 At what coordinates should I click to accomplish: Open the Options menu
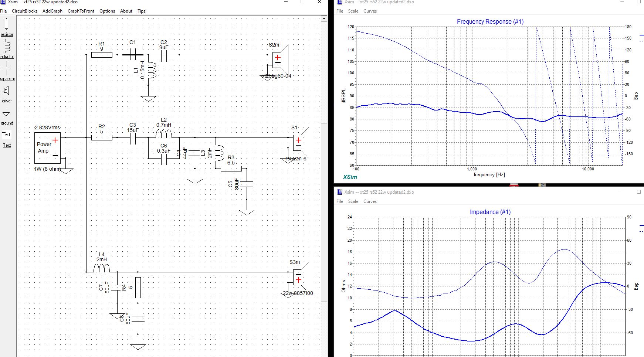[x=107, y=11]
